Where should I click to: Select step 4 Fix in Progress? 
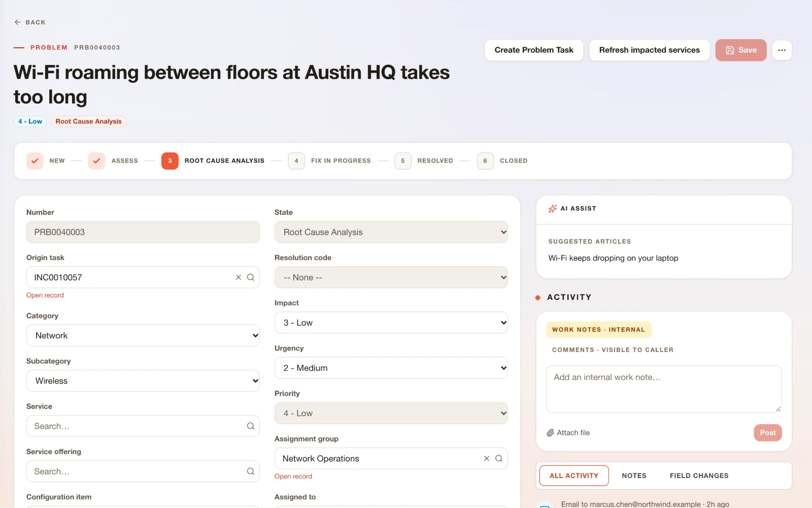coord(296,161)
